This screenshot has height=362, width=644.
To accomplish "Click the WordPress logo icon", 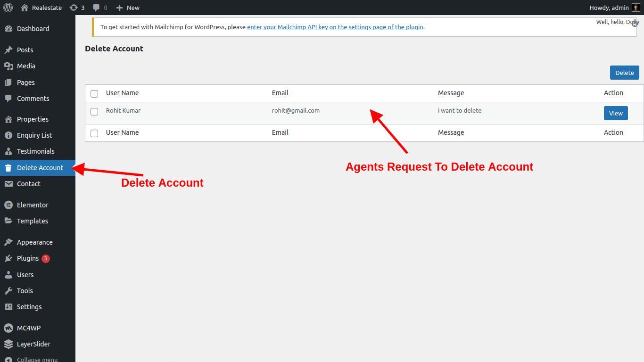I will [8, 8].
